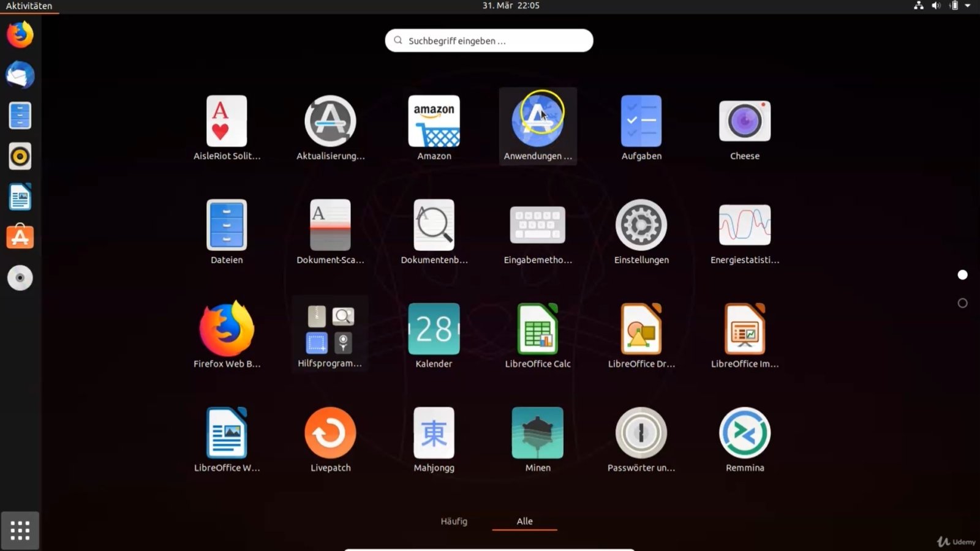
Task: Open the date and time menu
Action: (x=510, y=6)
